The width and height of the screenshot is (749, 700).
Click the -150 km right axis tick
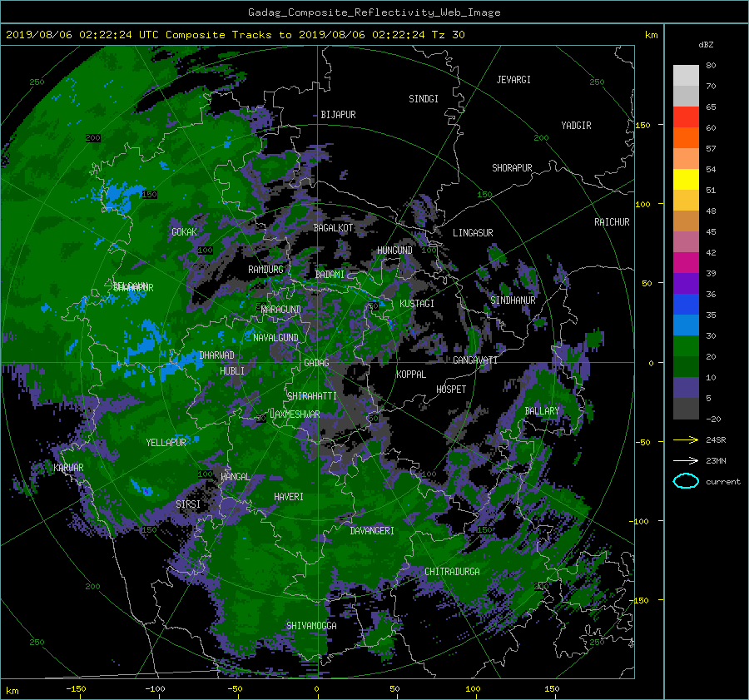pos(641,601)
